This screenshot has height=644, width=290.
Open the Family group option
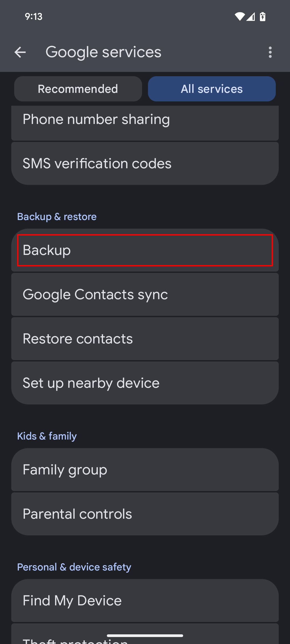click(x=145, y=470)
